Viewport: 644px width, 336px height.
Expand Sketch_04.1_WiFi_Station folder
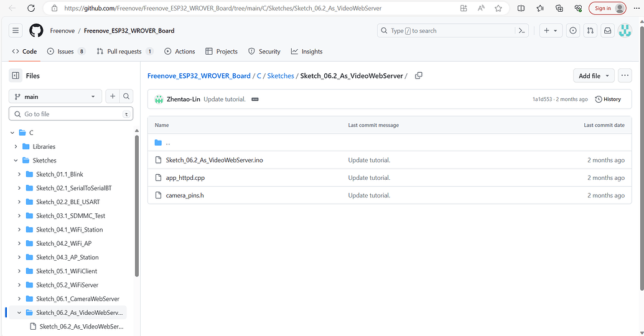pos(19,230)
